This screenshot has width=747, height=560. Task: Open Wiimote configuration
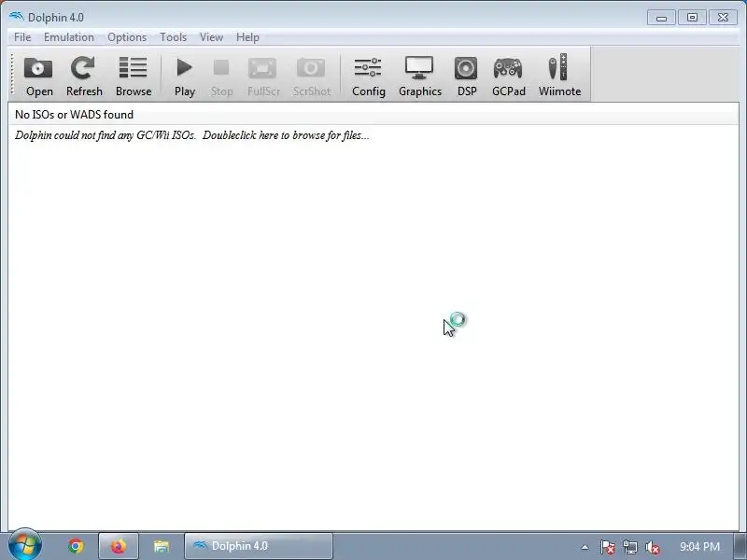point(559,76)
